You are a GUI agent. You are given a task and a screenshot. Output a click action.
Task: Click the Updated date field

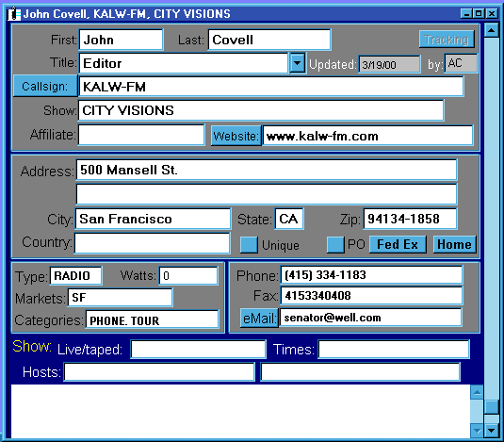point(389,65)
